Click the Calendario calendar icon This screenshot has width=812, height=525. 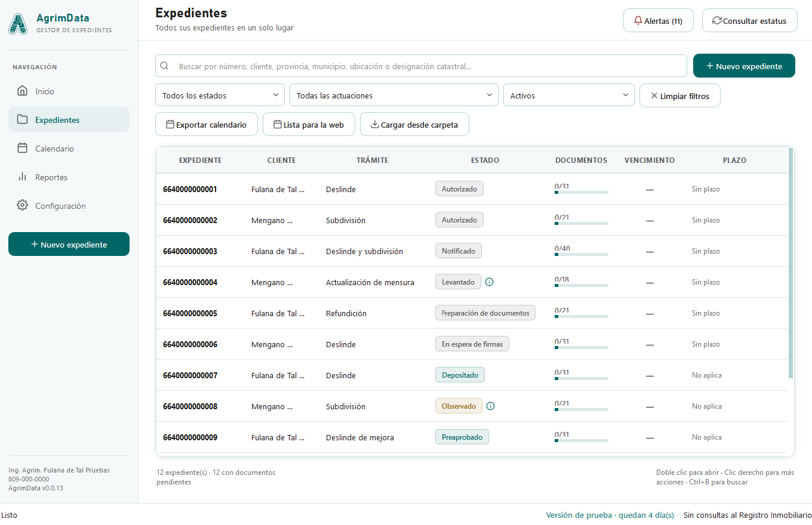pos(23,148)
